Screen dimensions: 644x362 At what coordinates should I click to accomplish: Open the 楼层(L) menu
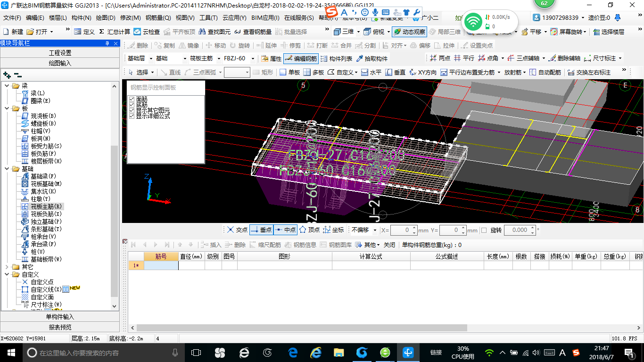click(x=58, y=18)
